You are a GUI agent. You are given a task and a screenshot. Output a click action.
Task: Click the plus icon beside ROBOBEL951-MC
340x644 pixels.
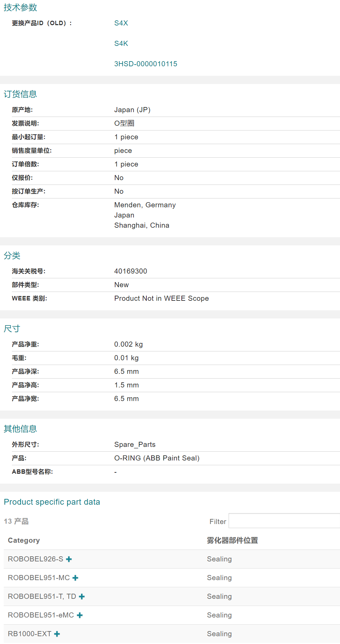75,578
